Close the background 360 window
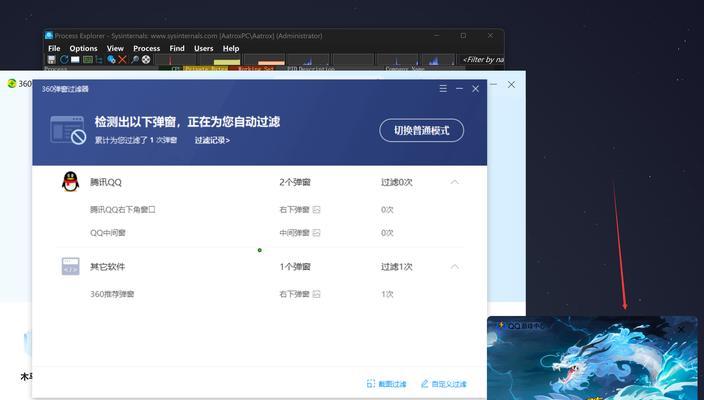Screen dimensions: 704x400 (511, 84)
